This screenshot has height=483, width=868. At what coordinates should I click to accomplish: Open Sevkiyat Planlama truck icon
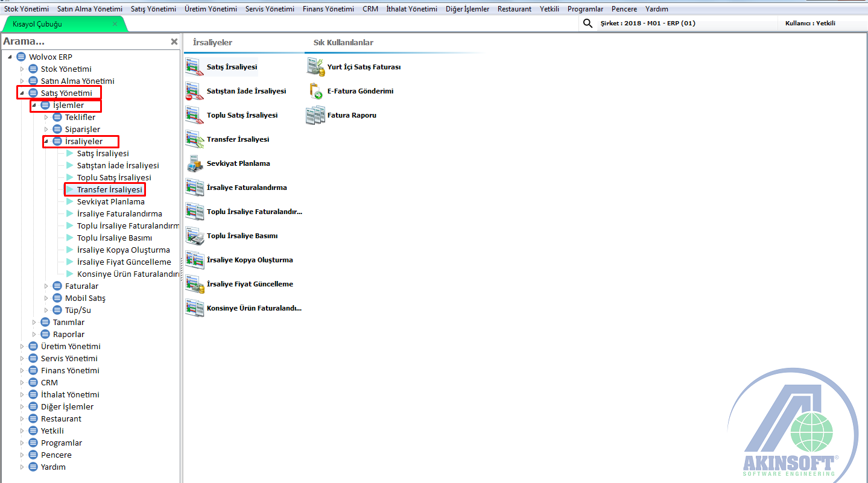pyautogui.click(x=194, y=163)
